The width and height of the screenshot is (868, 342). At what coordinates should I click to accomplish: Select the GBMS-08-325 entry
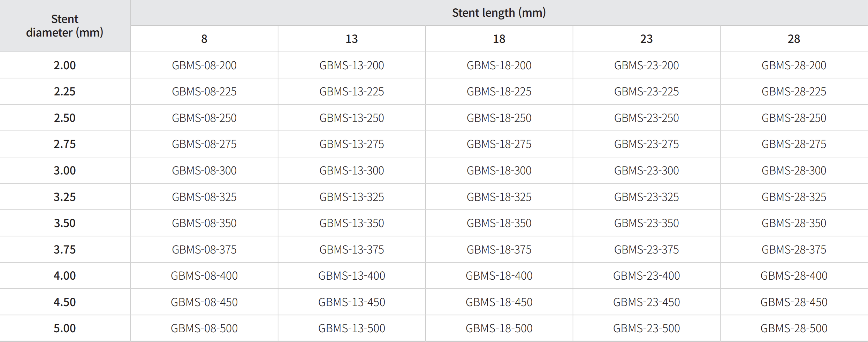click(204, 197)
